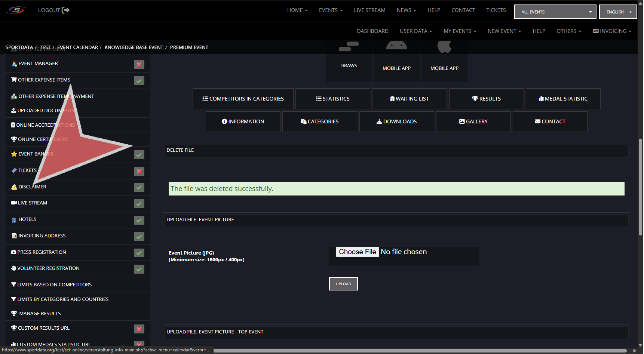
Task: Click the vertical page scrollbar
Action: (x=640, y=187)
